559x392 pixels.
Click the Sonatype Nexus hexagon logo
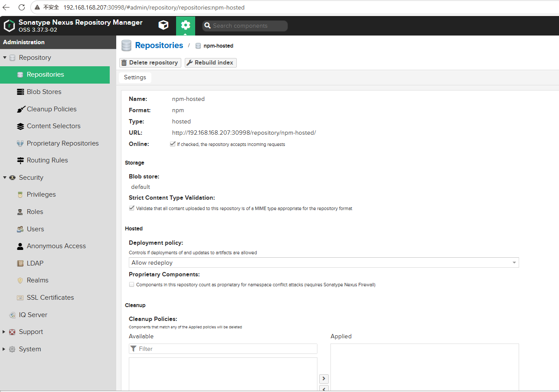pos(9,26)
